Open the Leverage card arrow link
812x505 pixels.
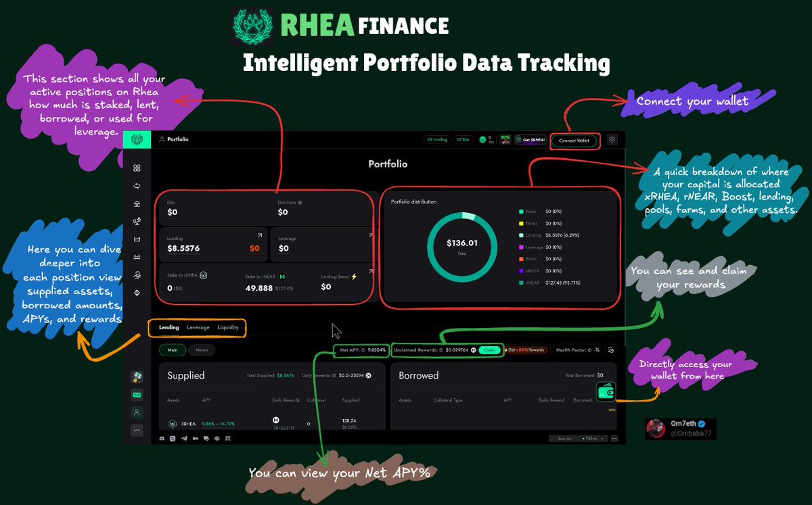point(370,235)
